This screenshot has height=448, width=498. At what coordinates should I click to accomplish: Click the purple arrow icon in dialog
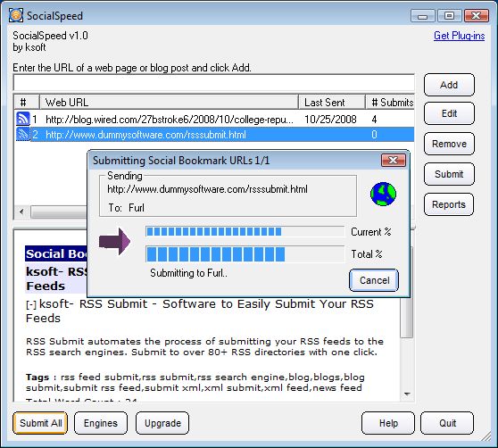pyautogui.click(x=114, y=241)
